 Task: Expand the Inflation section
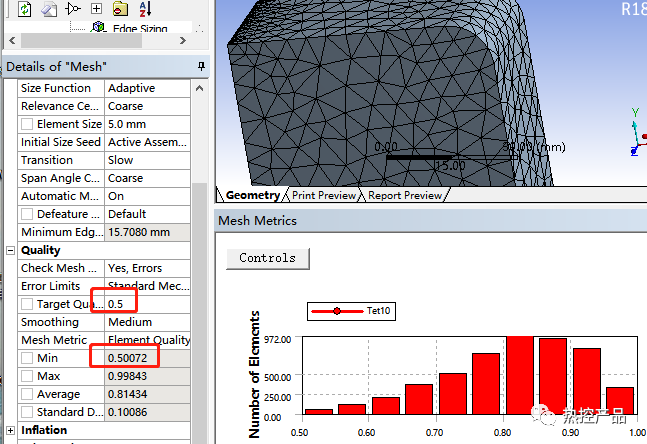point(10,430)
